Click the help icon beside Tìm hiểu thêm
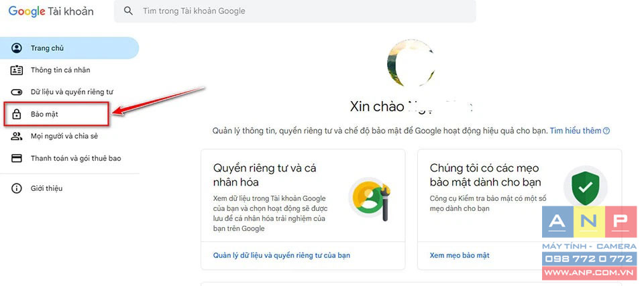The width and height of the screenshot is (644, 286). click(606, 131)
